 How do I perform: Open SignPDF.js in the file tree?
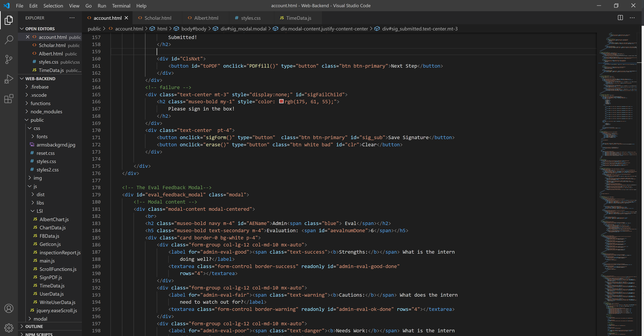coord(50,277)
